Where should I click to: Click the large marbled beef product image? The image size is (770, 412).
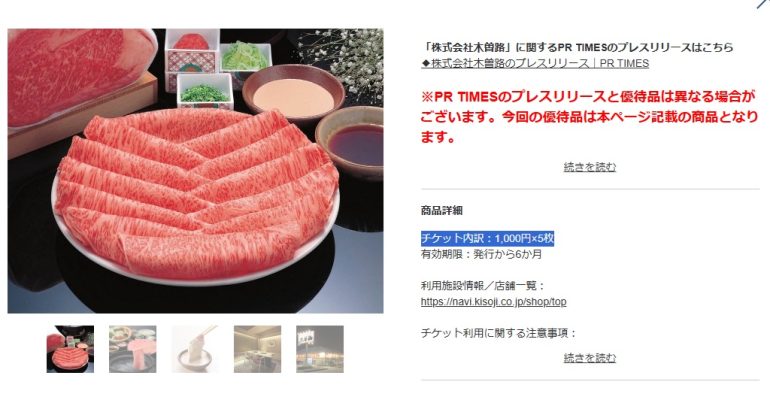[195, 171]
